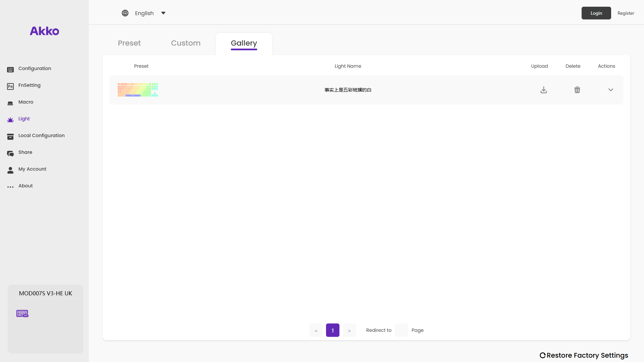Click Restore Factory Settings

click(x=584, y=355)
